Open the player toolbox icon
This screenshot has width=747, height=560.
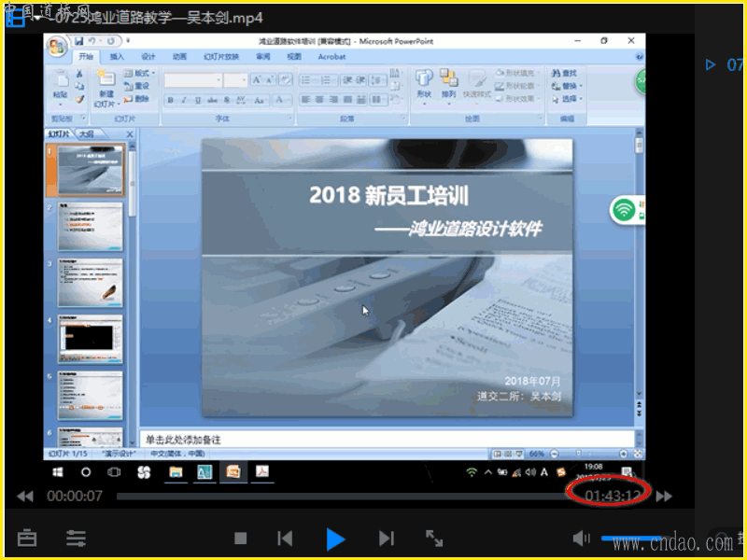point(27,539)
